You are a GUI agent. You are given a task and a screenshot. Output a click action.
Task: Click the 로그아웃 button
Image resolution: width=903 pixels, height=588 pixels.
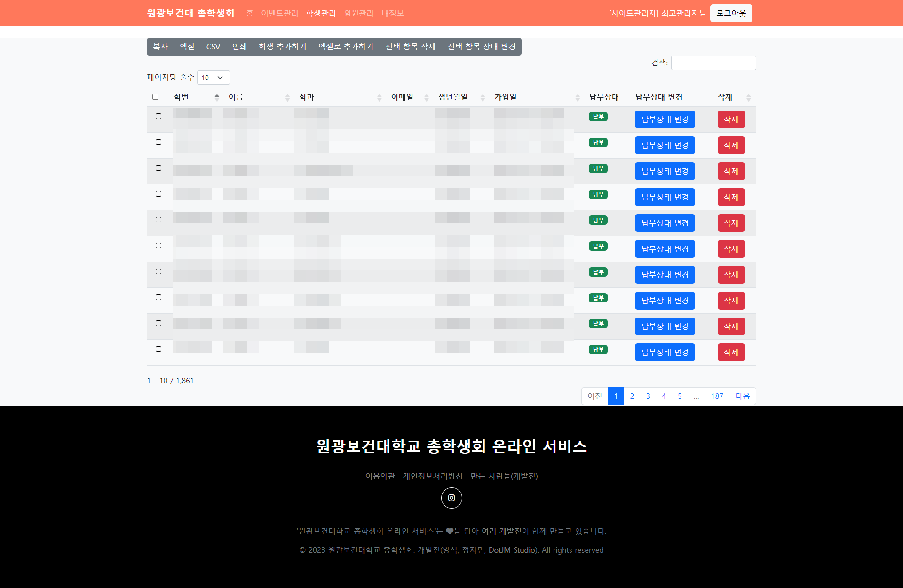coord(731,13)
